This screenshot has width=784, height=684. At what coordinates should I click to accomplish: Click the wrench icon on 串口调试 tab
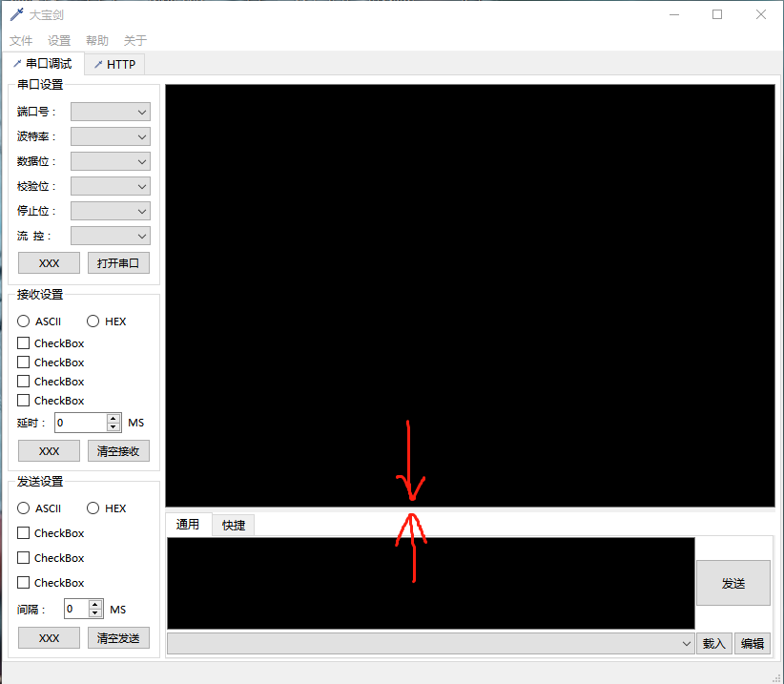[16, 63]
